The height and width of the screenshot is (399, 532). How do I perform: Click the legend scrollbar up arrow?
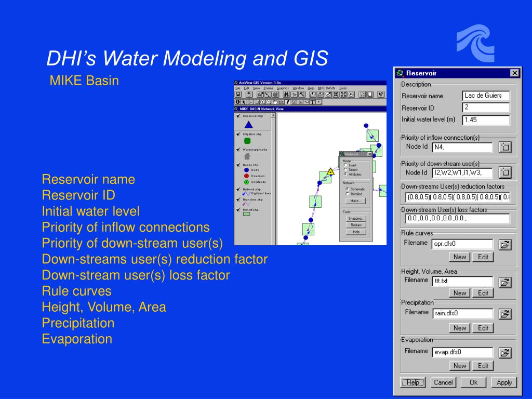click(273, 115)
